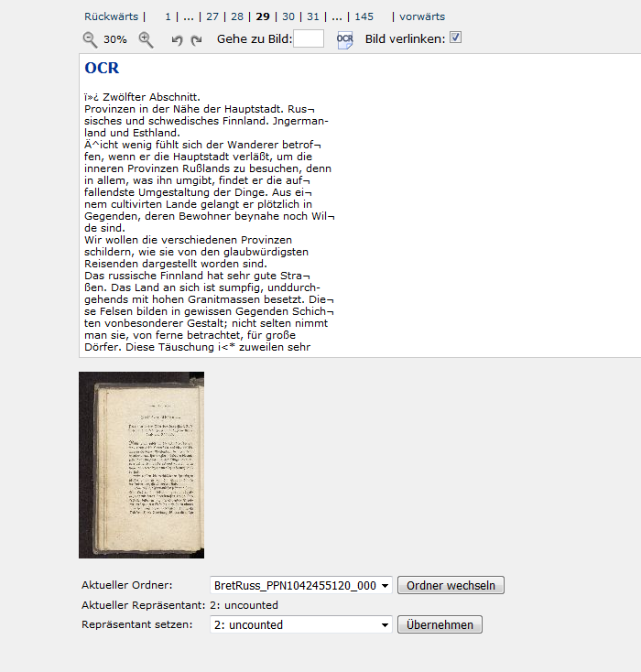Click the 'Übernehmen' button
The width and height of the screenshot is (641, 672).
point(439,624)
